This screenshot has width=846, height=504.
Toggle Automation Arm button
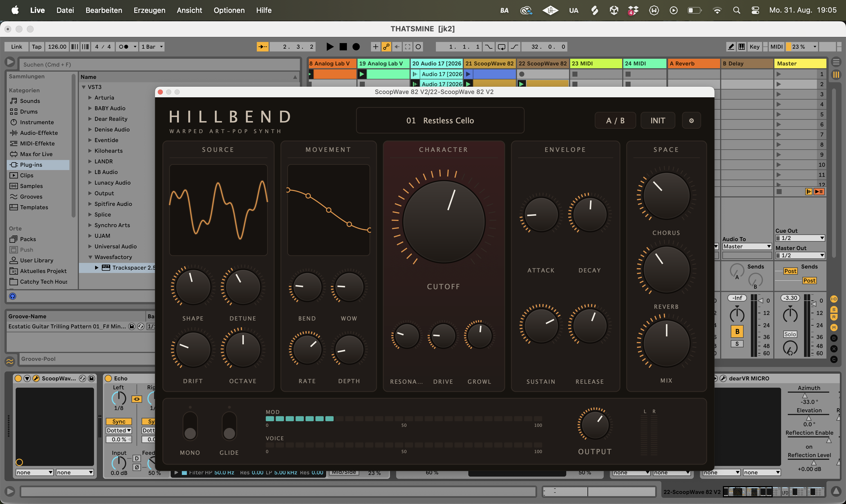pyautogui.click(x=386, y=47)
